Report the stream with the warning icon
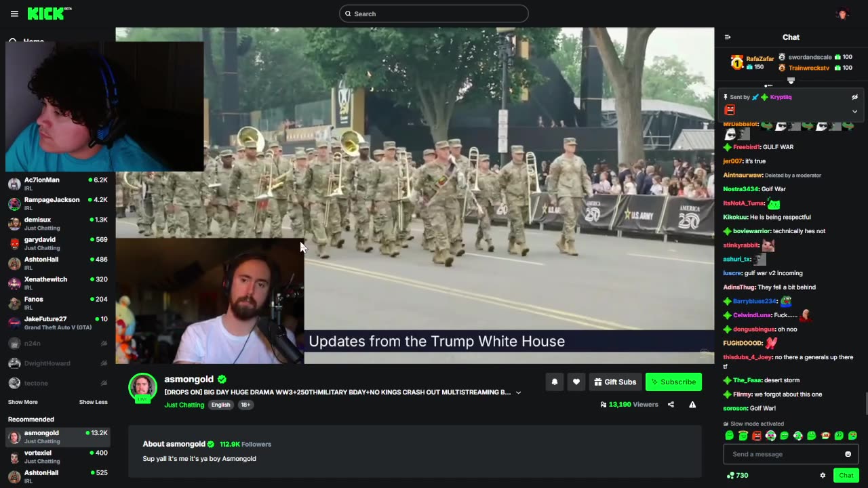Image resolution: width=868 pixels, height=488 pixels. (x=692, y=405)
